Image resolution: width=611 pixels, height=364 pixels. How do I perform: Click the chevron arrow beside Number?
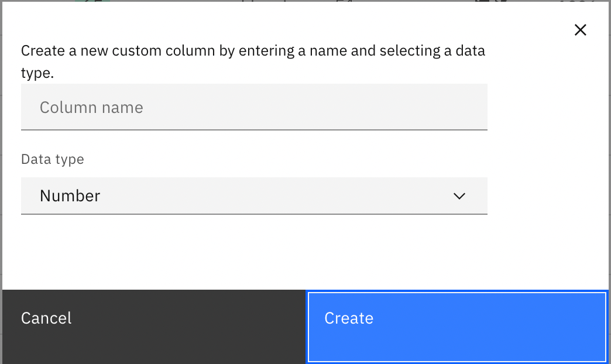pos(459,196)
